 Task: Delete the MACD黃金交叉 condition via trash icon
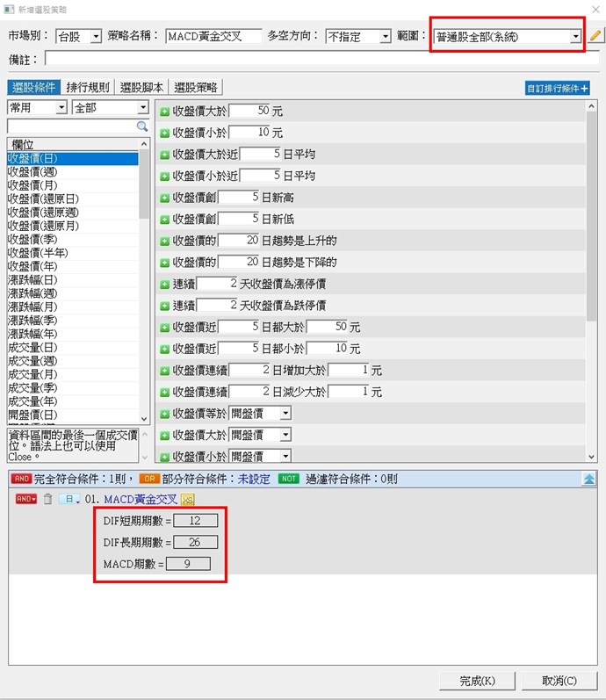tap(48, 500)
